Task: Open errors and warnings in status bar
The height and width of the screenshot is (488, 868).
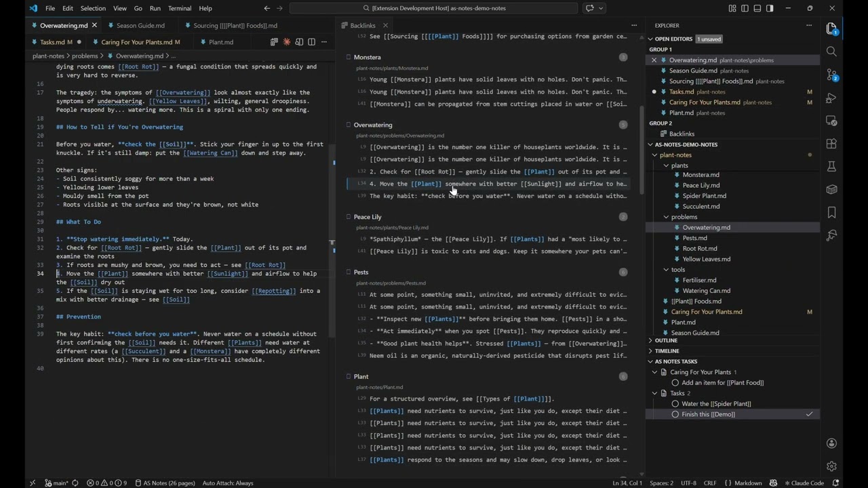Action: point(106,483)
